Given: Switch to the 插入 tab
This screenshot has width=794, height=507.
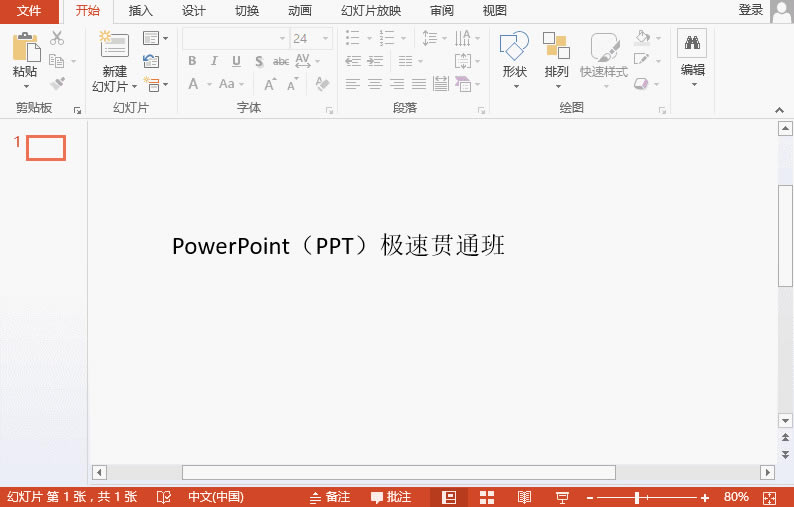Looking at the screenshot, I should [140, 11].
